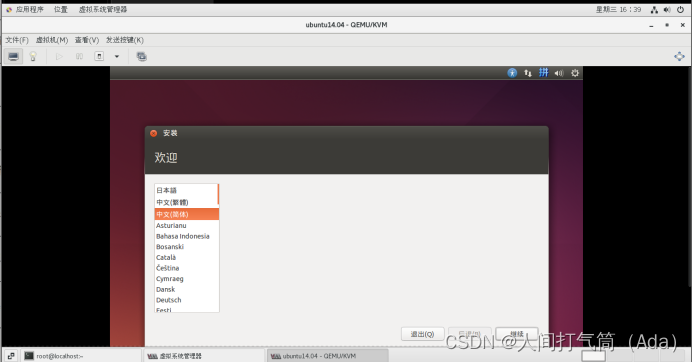Toggle fullscreen view with cross-arrows icon
This screenshot has width=693, height=362.
click(679, 57)
